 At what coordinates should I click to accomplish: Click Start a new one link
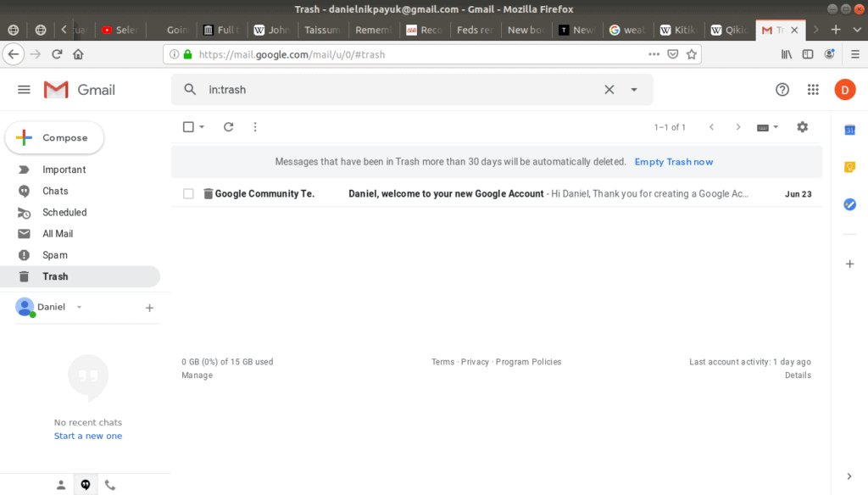click(x=88, y=436)
